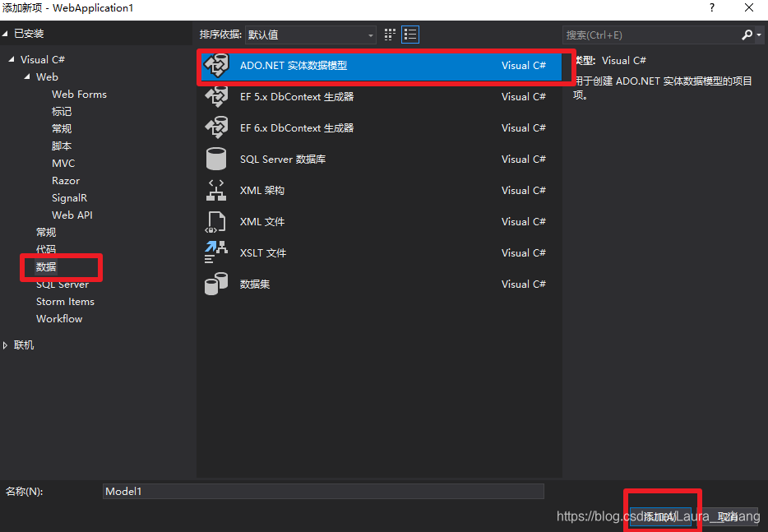The height and width of the screenshot is (532, 768).
Task: Choose the 数据集 template
Action: [x=381, y=285]
